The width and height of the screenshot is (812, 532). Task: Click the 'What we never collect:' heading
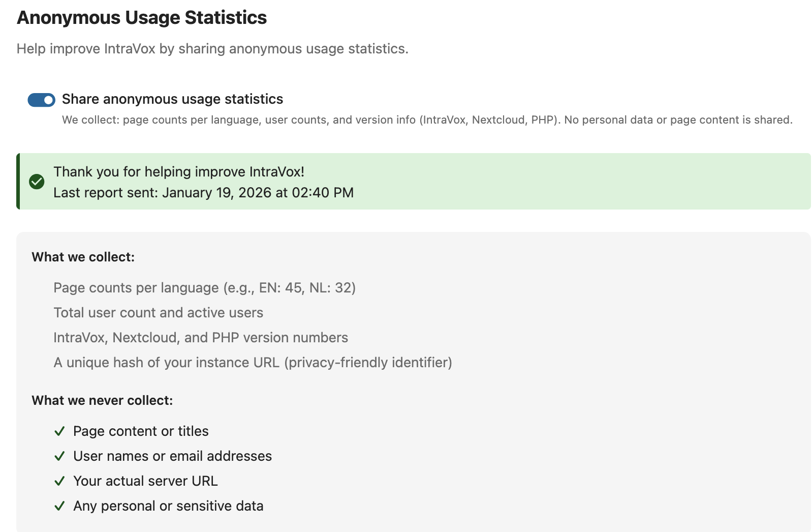point(102,401)
